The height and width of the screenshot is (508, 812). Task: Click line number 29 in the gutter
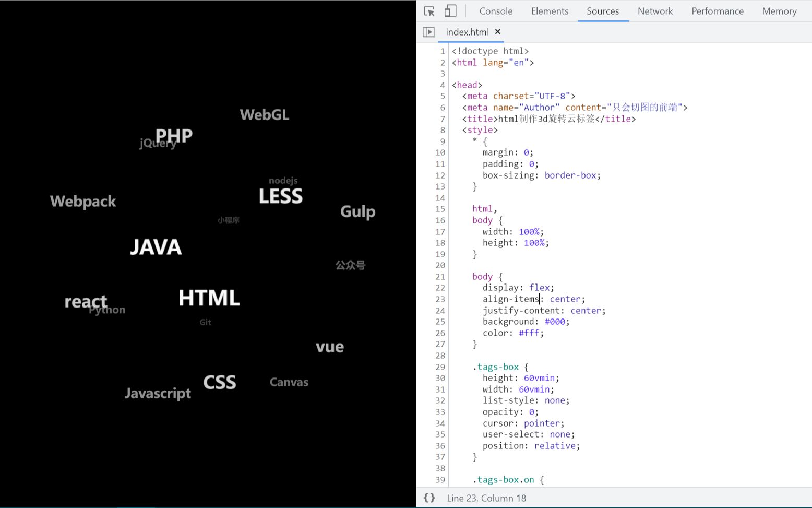[440, 367]
